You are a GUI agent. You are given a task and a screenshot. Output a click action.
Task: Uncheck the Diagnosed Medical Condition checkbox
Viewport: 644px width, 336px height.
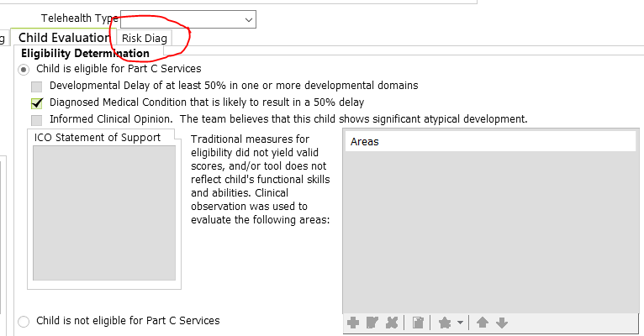(x=37, y=102)
